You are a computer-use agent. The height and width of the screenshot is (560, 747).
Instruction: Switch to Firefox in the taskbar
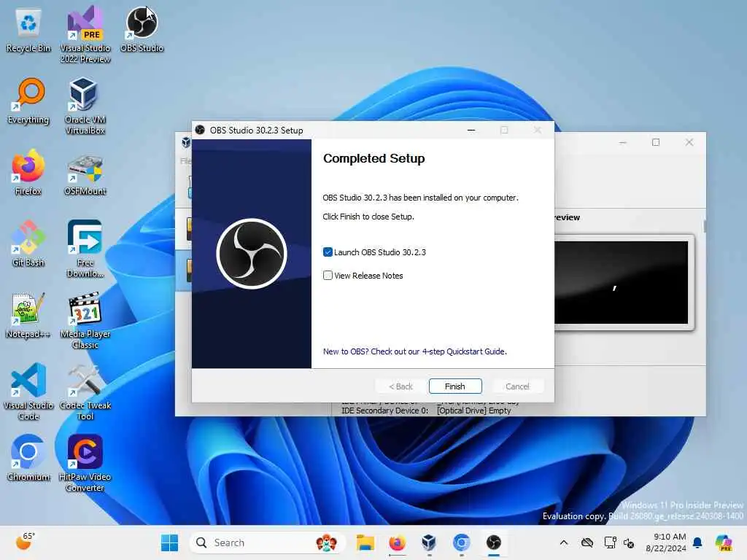click(x=398, y=542)
